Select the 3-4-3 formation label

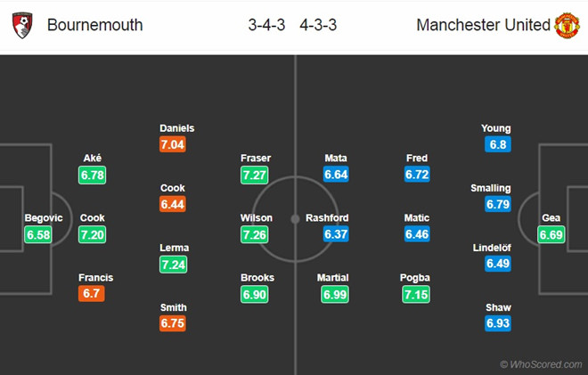tap(266, 25)
